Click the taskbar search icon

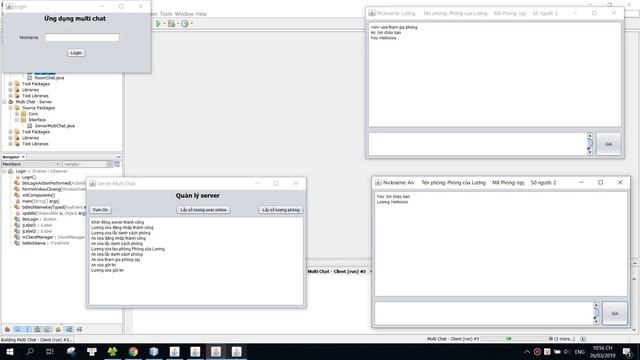pyautogui.click(x=30, y=351)
